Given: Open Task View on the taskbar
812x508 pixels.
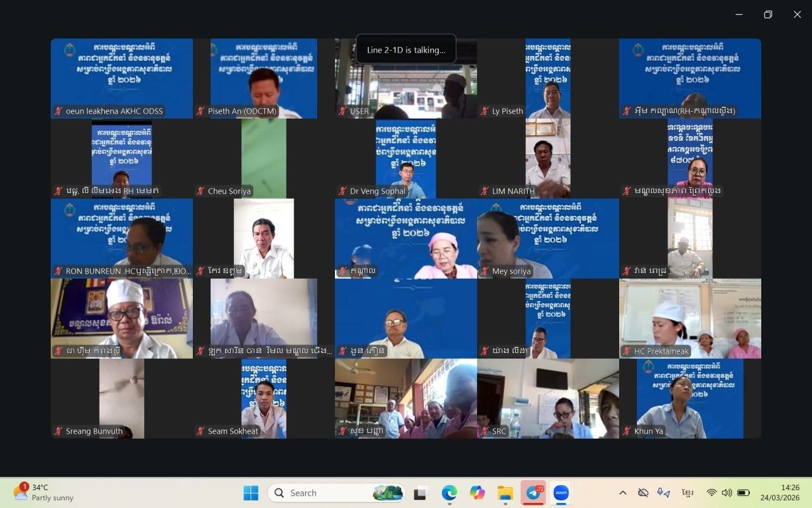Looking at the screenshot, I should 421,493.
